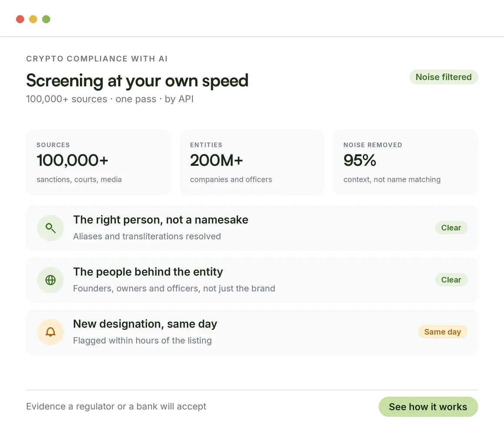This screenshot has height=434, width=504.
Task: Click the globe icon beside entity row
Action: [x=50, y=280]
